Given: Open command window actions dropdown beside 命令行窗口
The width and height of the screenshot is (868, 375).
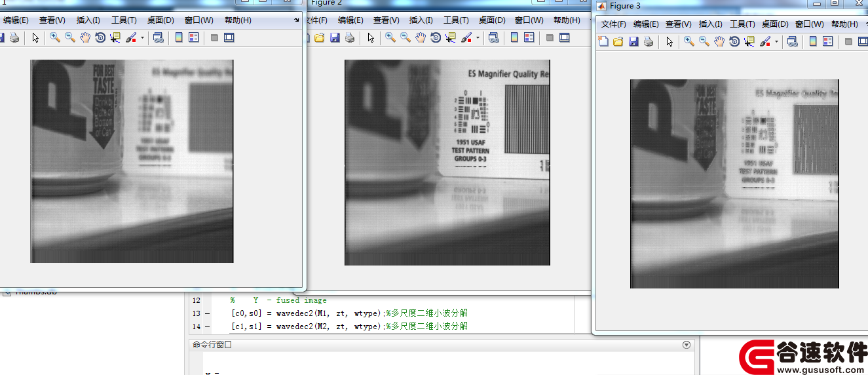Looking at the screenshot, I should coord(687,344).
